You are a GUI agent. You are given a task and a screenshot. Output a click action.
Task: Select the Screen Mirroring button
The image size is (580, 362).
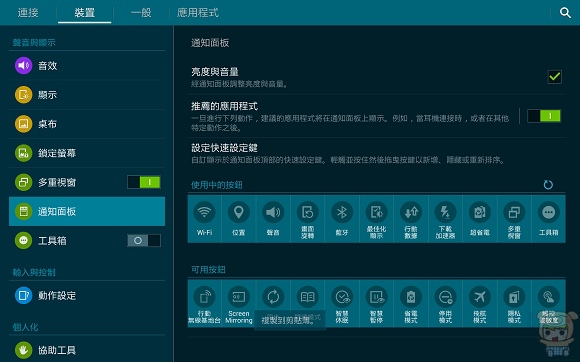coord(239,304)
